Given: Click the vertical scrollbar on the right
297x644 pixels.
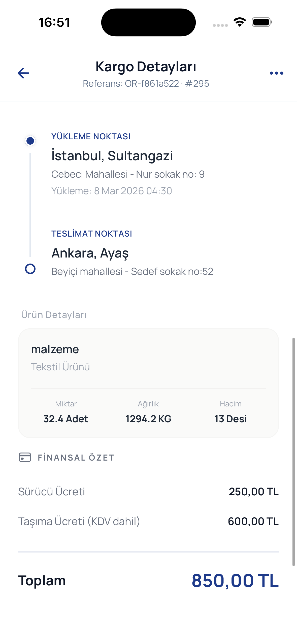Looking at the screenshot, I should (293, 452).
